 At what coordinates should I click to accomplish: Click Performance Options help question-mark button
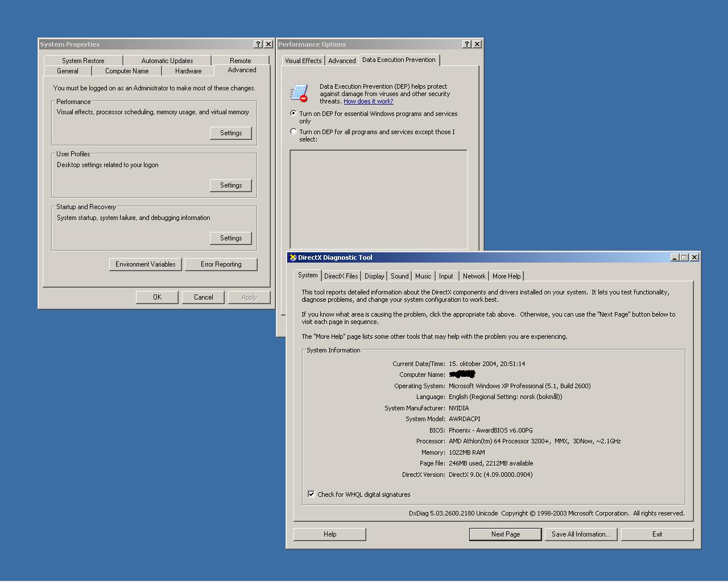pos(467,44)
